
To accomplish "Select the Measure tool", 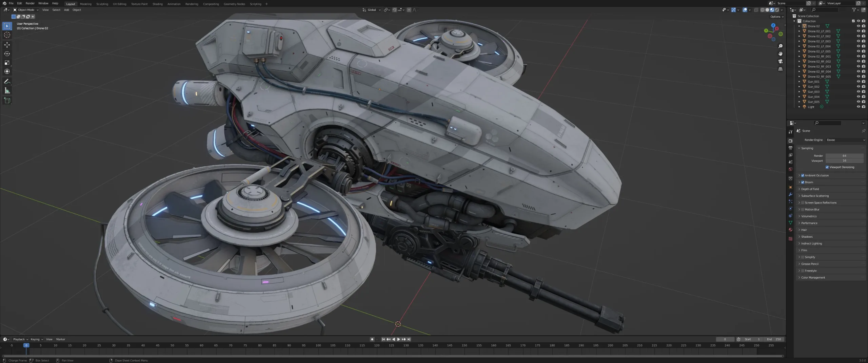I will pos(7,90).
